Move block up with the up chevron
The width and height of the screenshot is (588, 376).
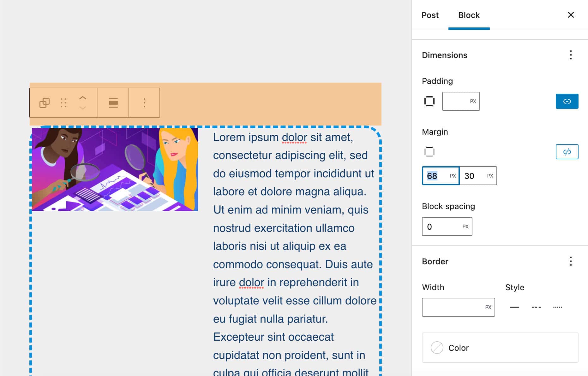[x=83, y=98]
